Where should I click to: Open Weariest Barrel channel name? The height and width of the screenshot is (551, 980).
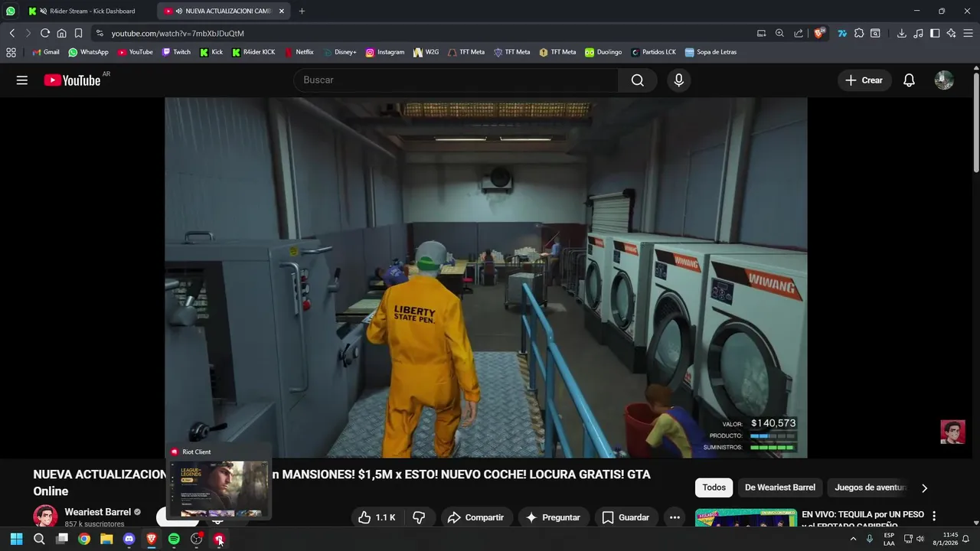[98, 512]
